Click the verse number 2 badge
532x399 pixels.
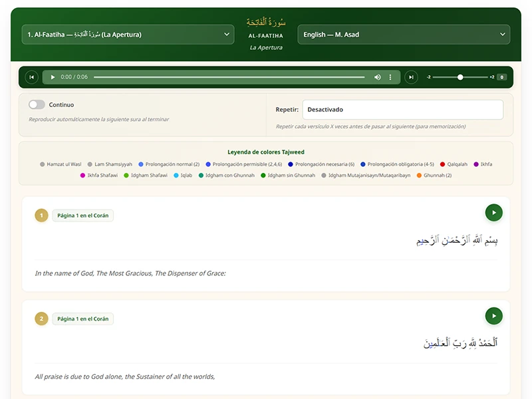(42, 319)
